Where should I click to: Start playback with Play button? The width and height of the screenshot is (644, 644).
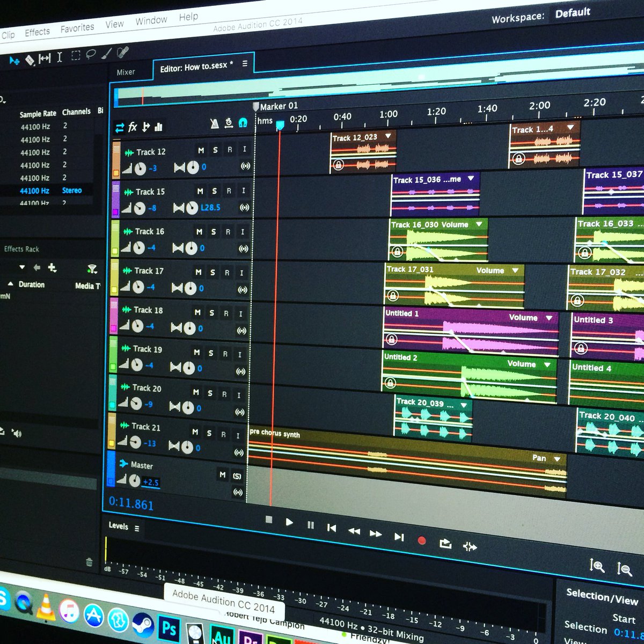pos(289,522)
